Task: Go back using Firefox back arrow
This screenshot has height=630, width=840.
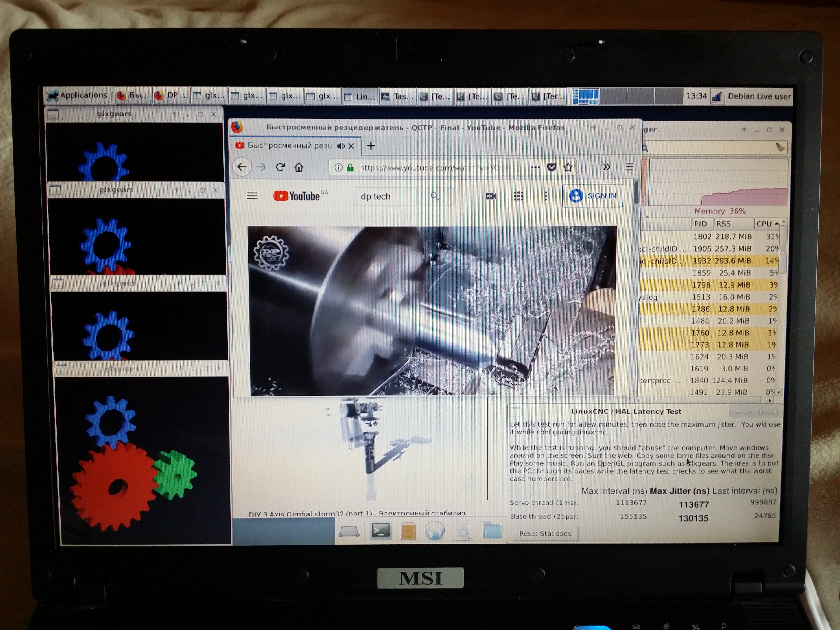Action: (x=242, y=167)
